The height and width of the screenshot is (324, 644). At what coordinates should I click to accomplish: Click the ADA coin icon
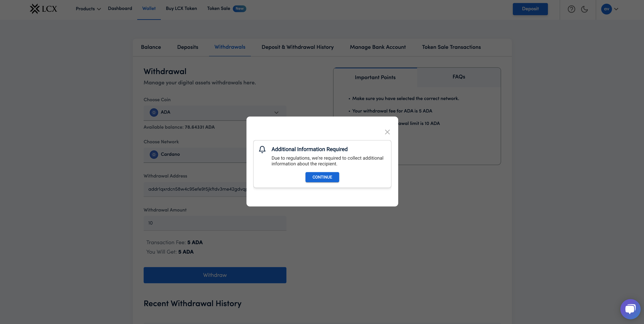coord(154,112)
